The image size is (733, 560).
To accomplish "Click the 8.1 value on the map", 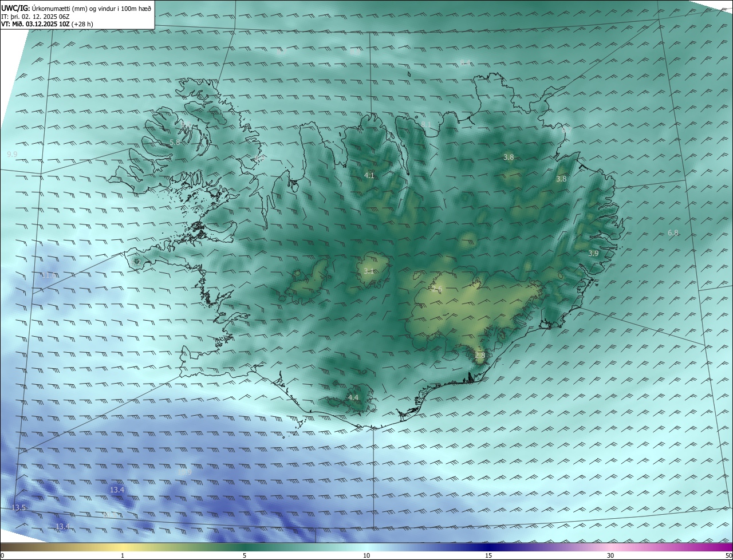I will pyautogui.click(x=425, y=125).
